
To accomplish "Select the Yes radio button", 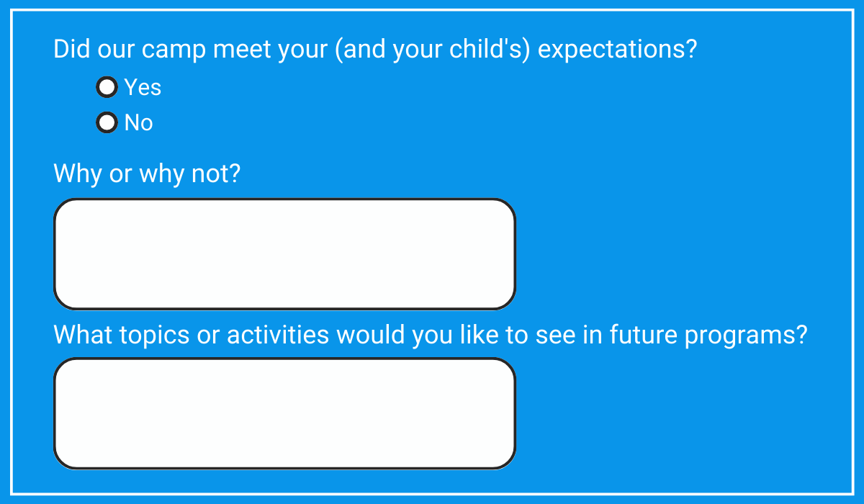I will 107,87.
